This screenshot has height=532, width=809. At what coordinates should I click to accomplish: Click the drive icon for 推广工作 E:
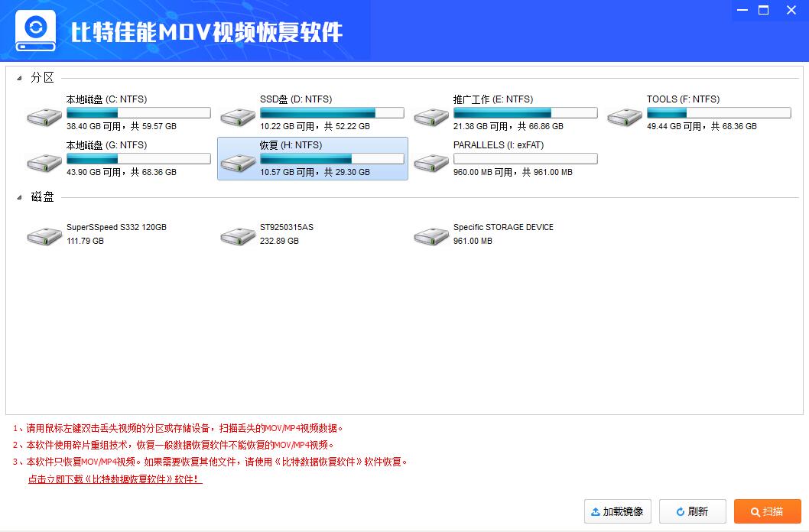pyautogui.click(x=431, y=117)
